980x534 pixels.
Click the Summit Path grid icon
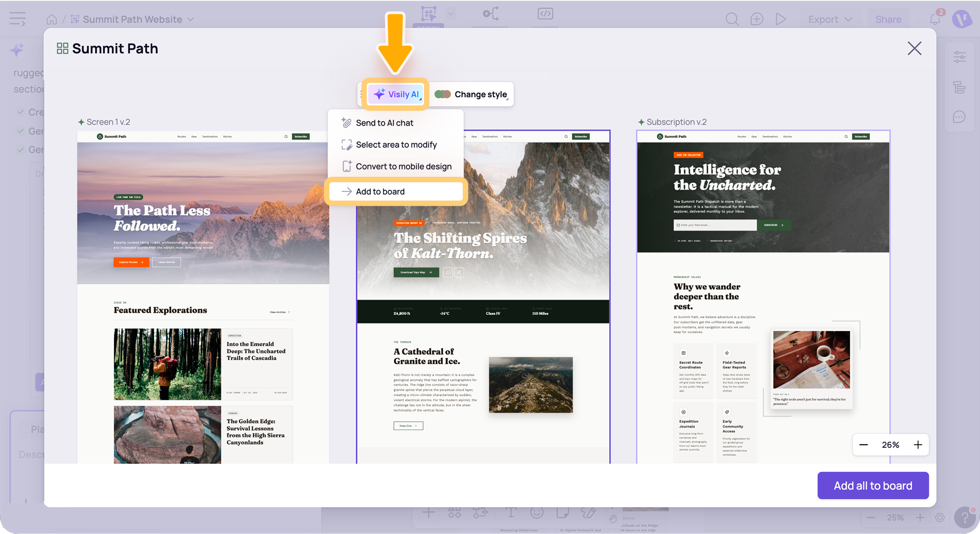[63, 49]
